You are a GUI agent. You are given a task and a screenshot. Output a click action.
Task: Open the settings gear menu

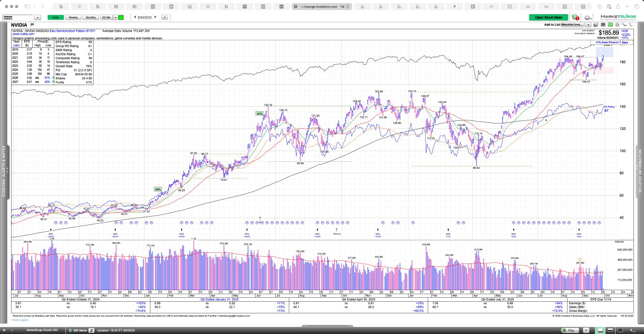(587, 18)
